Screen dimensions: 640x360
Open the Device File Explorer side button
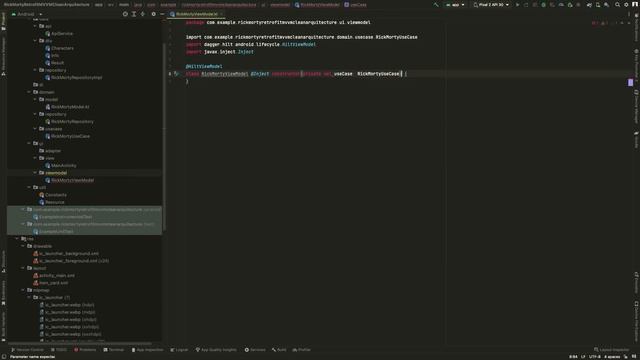636,321
